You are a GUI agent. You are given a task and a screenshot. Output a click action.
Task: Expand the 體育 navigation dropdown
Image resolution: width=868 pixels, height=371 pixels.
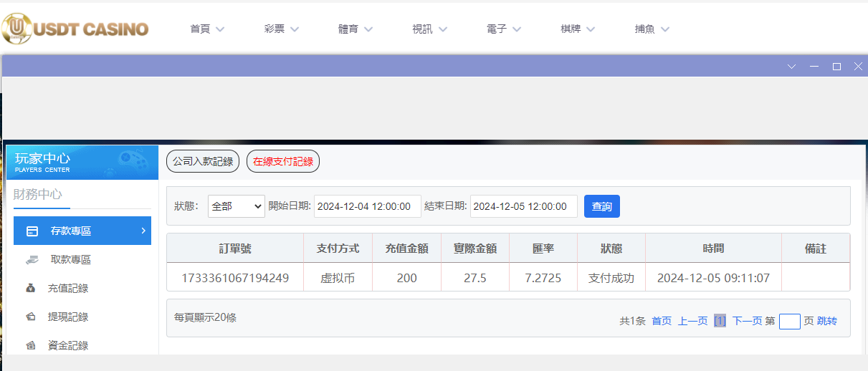point(356,29)
